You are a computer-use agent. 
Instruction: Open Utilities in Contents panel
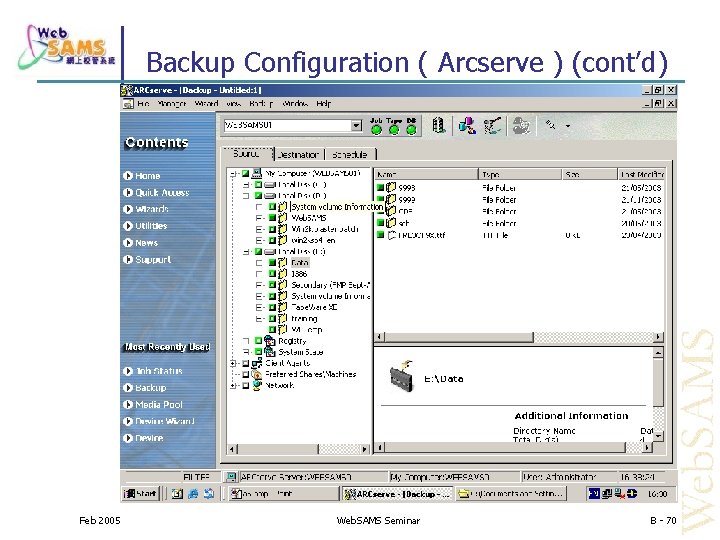pyautogui.click(x=151, y=226)
